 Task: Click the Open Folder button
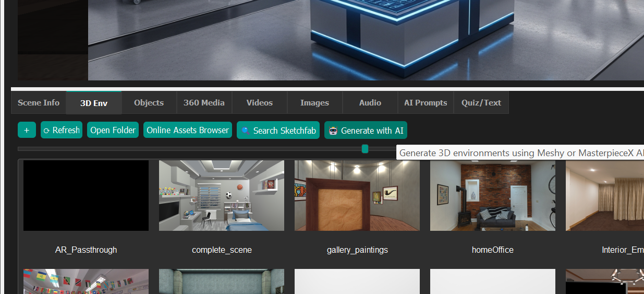[x=113, y=130]
